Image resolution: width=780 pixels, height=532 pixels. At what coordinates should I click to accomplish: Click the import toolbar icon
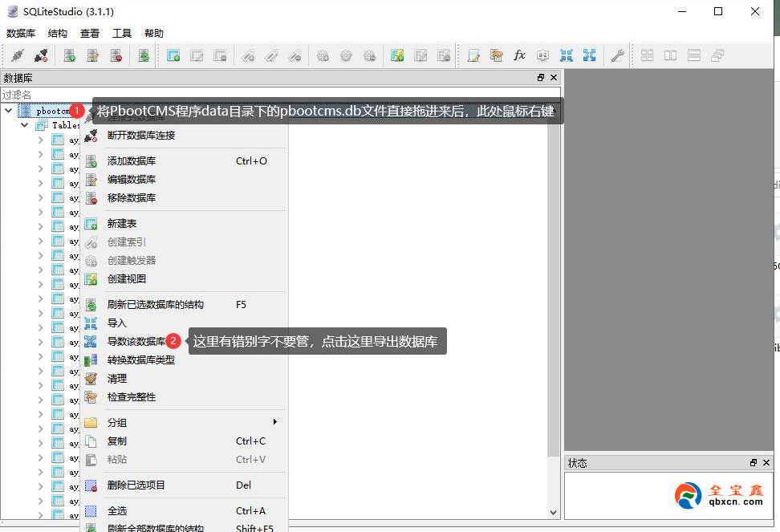point(566,55)
